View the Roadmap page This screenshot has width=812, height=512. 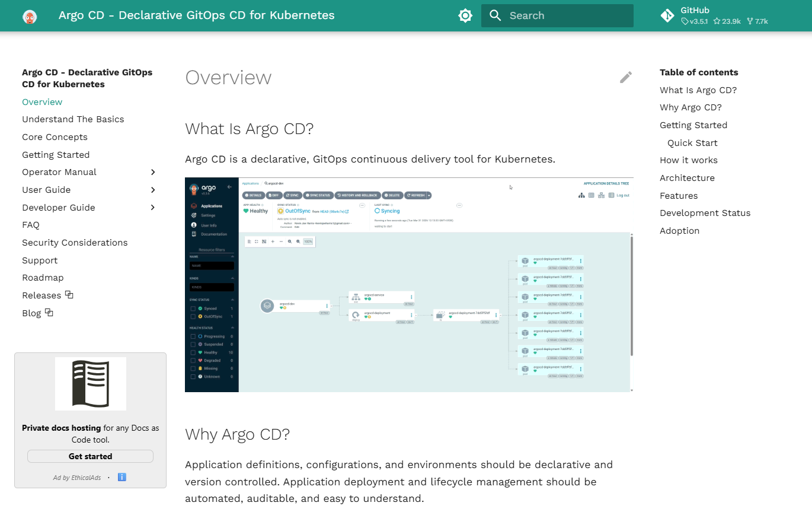click(x=43, y=278)
